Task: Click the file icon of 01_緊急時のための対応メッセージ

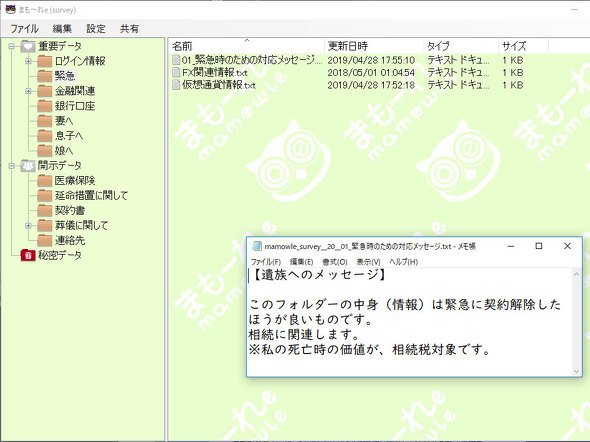Action: (x=176, y=60)
